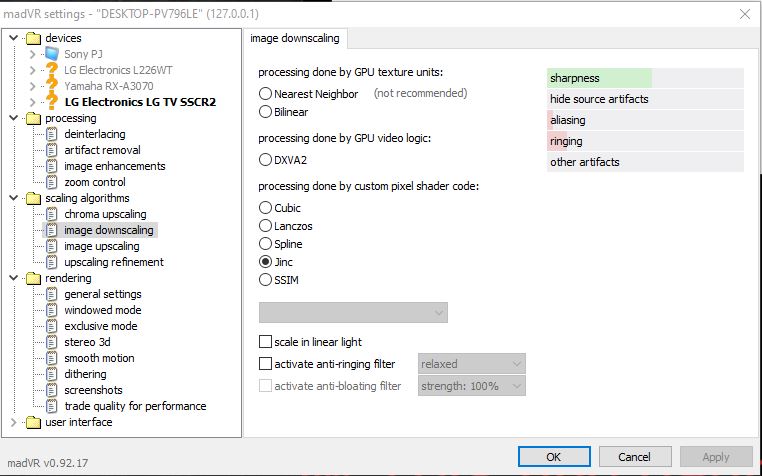Screen dimensions: 762x476
Task: Click the sharpness rating bar
Action: coord(645,78)
